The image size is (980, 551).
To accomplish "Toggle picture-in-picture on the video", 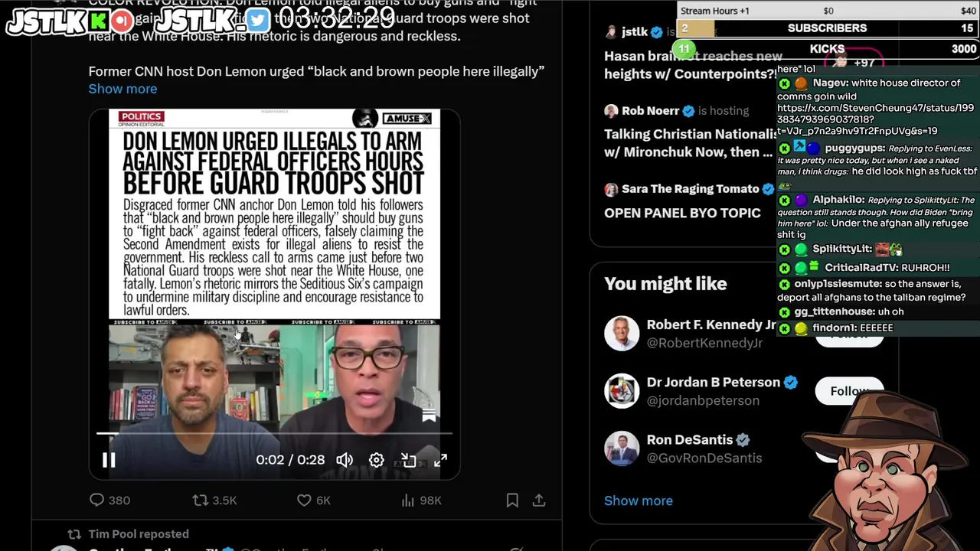I will 408,460.
